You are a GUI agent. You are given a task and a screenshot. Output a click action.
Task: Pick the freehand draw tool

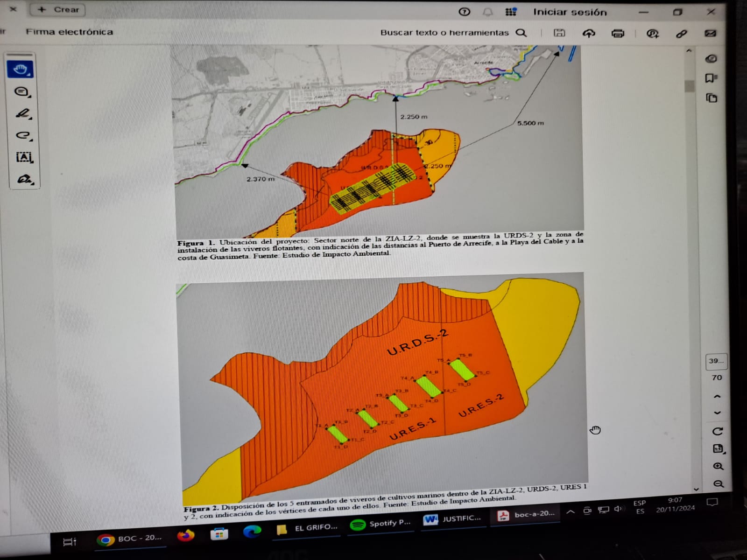pos(23,135)
